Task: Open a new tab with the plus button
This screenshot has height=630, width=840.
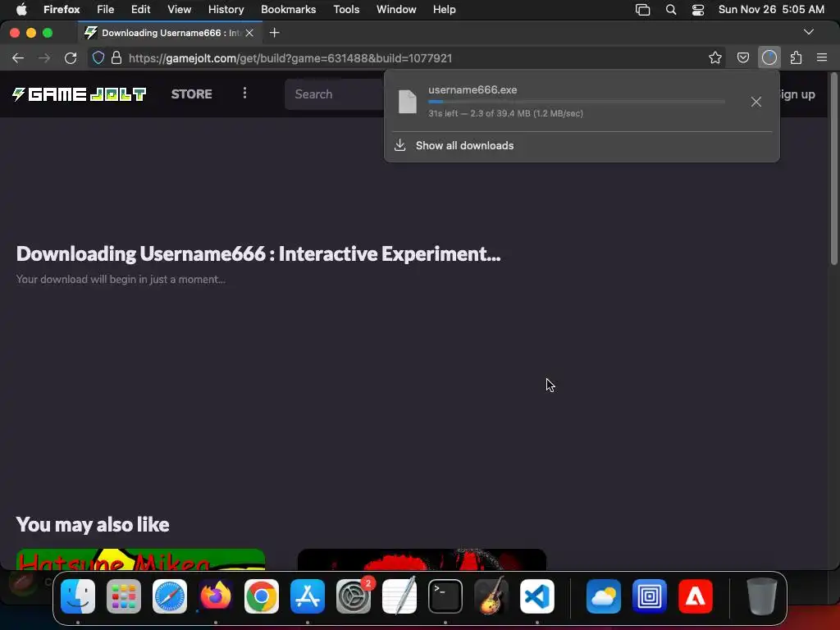Action: (x=274, y=33)
